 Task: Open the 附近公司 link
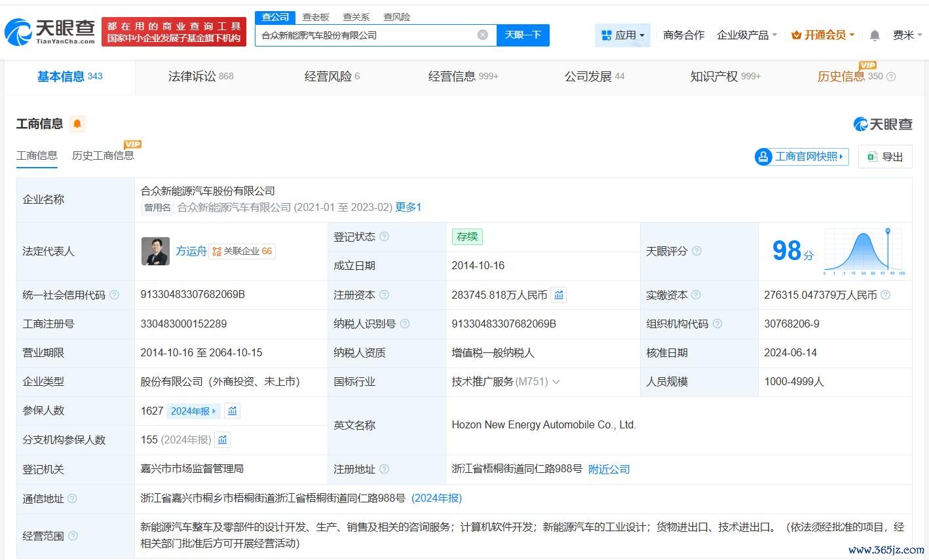tap(609, 469)
